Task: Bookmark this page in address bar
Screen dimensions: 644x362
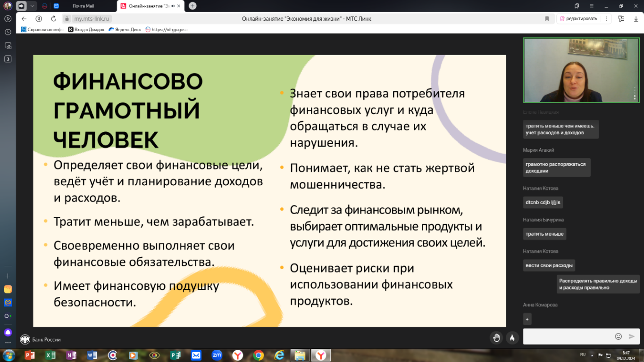Action: [547, 19]
